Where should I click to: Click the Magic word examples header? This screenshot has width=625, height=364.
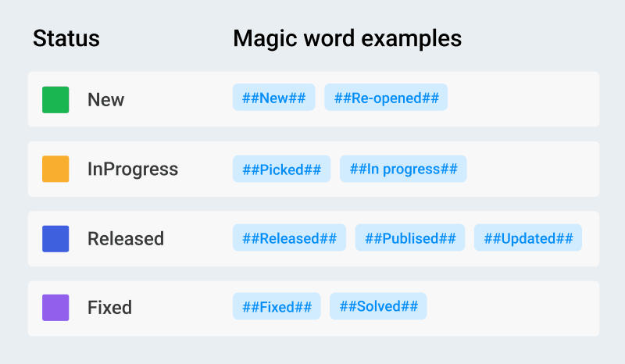pyautogui.click(x=347, y=39)
